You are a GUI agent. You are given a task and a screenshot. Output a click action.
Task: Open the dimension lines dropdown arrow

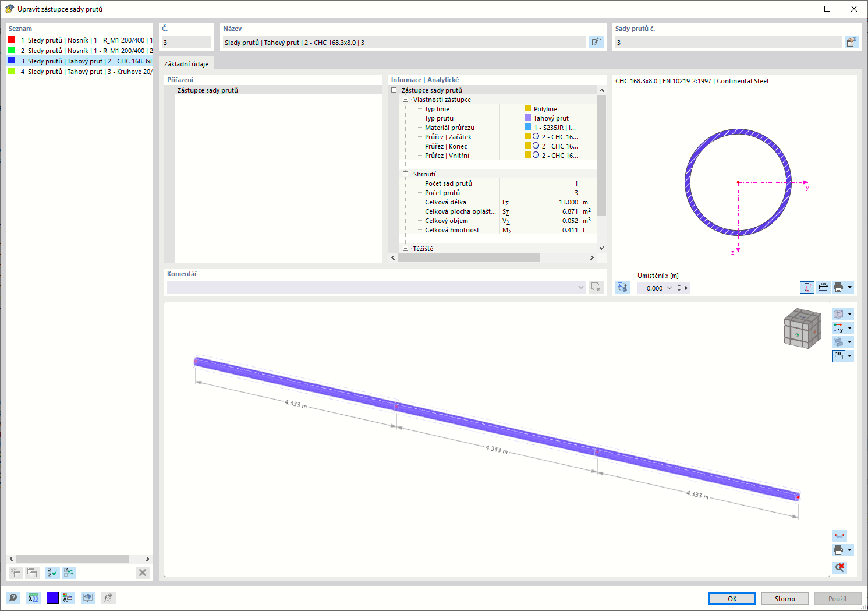[x=849, y=356]
